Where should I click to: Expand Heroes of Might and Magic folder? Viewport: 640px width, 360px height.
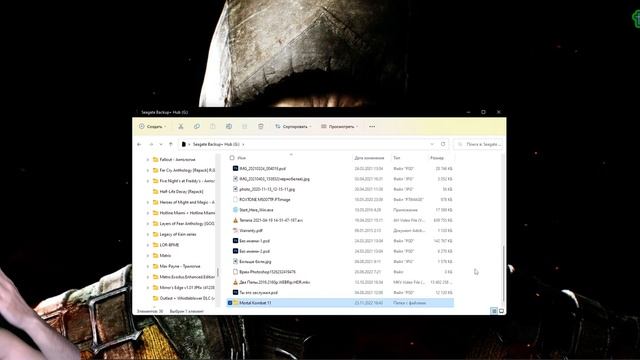[x=148, y=202]
